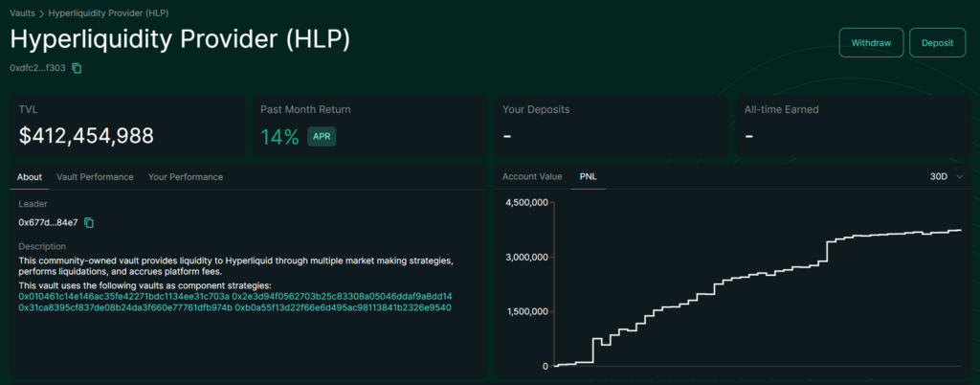The height and width of the screenshot is (385, 980).
Task: Click the 1,500,000 axis label
Action: (x=525, y=311)
